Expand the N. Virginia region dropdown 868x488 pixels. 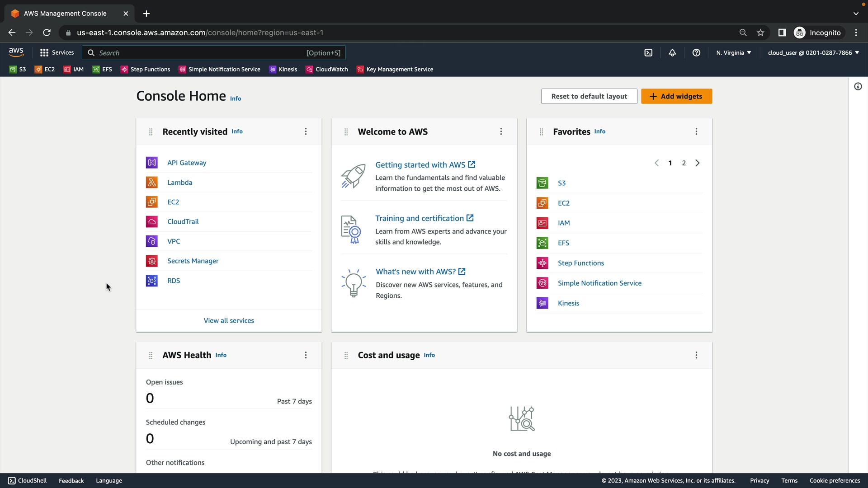click(733, 53)
